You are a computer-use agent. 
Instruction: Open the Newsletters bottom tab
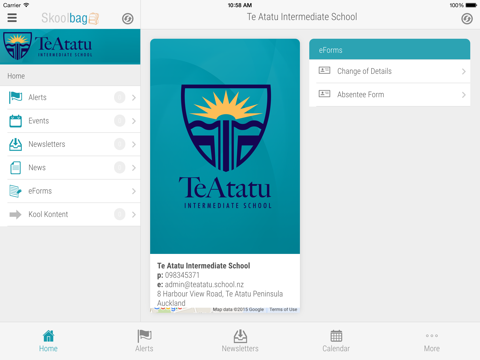240,341
